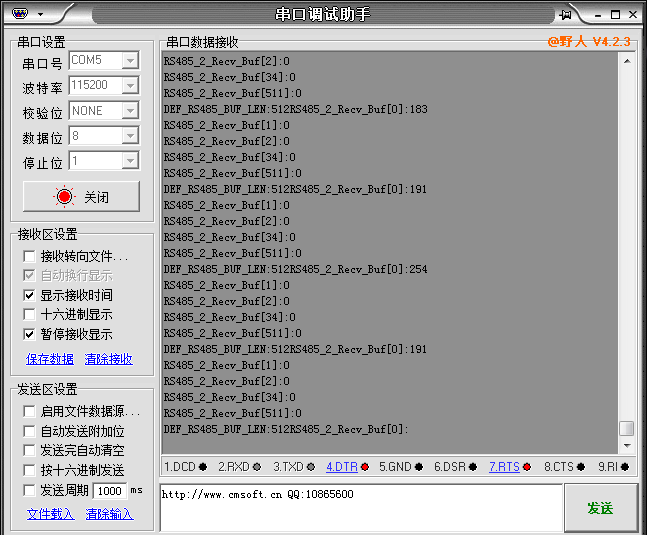This screenshot has width=647, height=535.
Task: Click the 发送 send button
Action: click(x=601, y=508)
